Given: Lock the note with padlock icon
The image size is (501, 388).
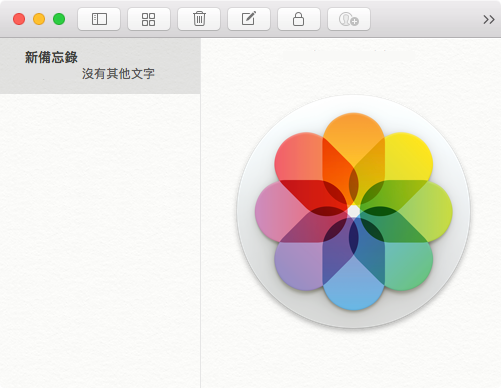Looking at the screenshot, I should coord(299,19).
